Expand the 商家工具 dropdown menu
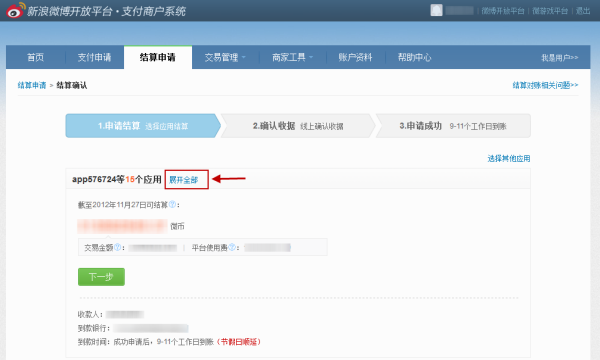 pos(292,57)
